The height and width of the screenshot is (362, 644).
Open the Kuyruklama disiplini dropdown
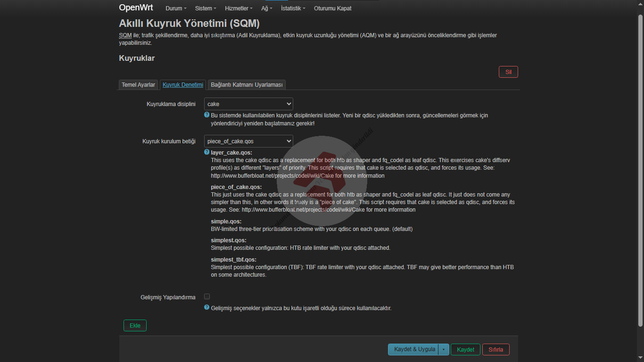248,104
